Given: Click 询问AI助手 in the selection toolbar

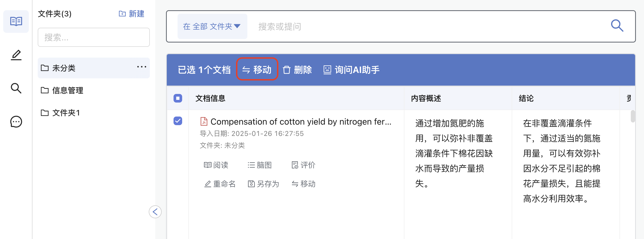Looking at the screenshot, I should click(351, 70).
